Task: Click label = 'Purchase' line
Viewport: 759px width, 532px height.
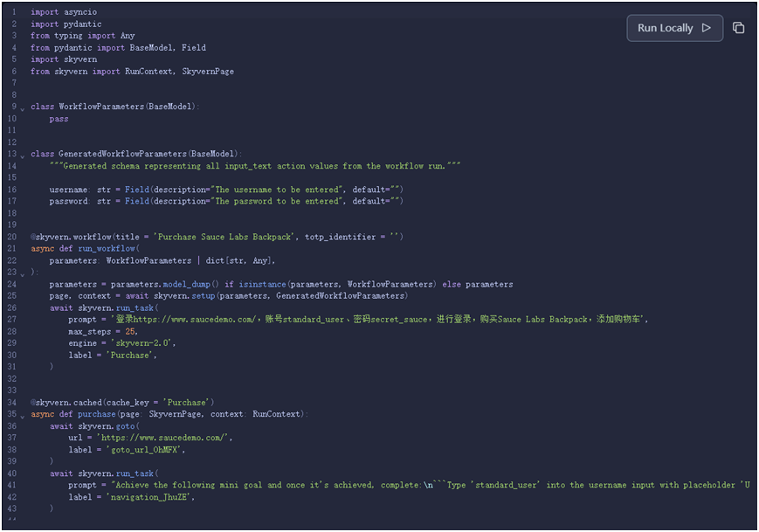Action: pyautogui.click(x=113, y=356)
